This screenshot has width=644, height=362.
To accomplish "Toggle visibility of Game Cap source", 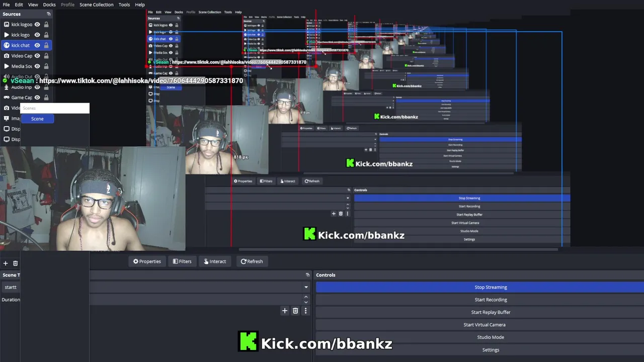I will click(37, 98).
